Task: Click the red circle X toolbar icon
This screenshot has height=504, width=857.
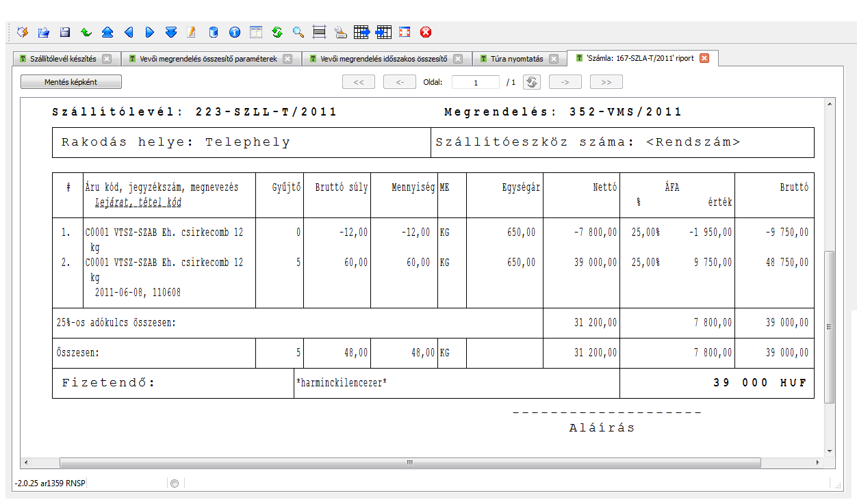Action: coord(426,32)
